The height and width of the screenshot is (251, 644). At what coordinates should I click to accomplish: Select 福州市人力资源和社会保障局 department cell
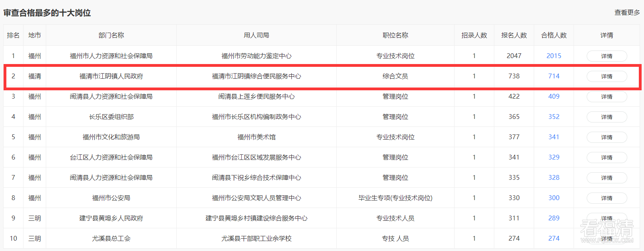pyautogui.click(x=111, y=56)
